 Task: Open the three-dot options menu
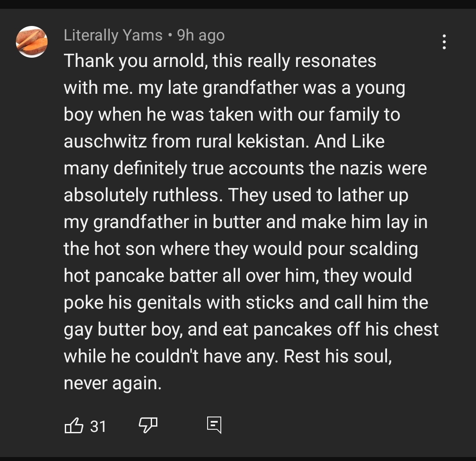[x=444, y=42]
